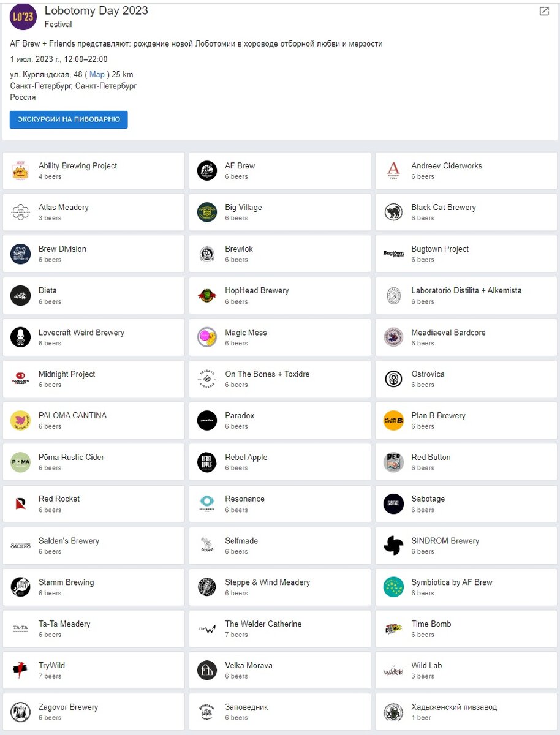
Task: Open the Ta-Ta Meadery entry
Action: 93,629
